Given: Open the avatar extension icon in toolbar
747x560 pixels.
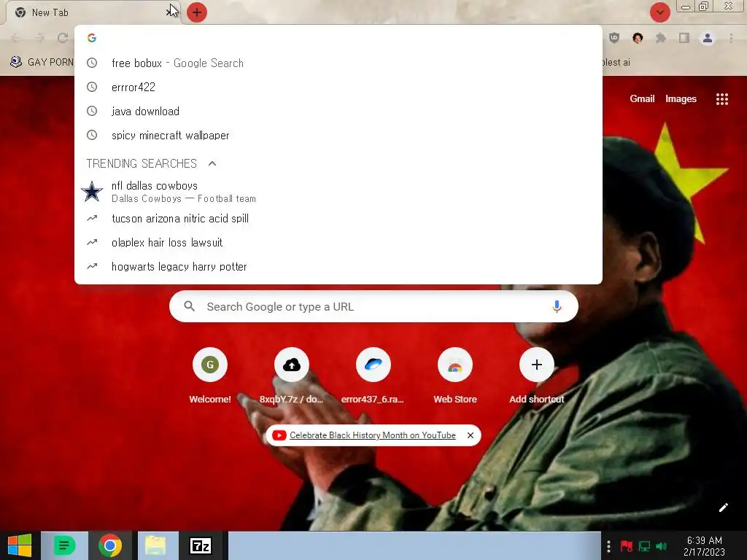Looking at the screenshot, I should click(x=638, y=38).
